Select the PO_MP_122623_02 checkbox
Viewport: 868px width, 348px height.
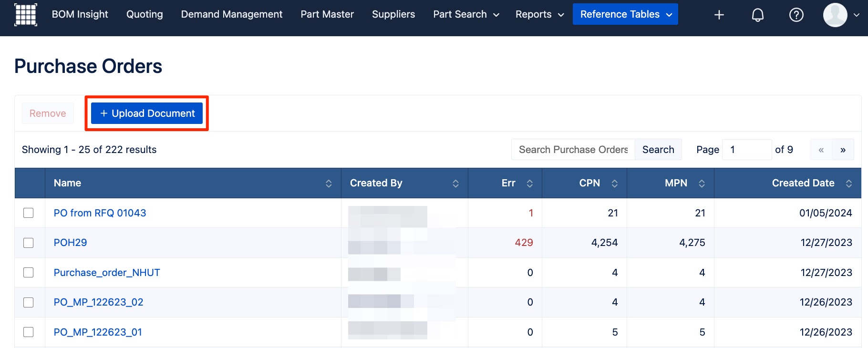(29, 302)
